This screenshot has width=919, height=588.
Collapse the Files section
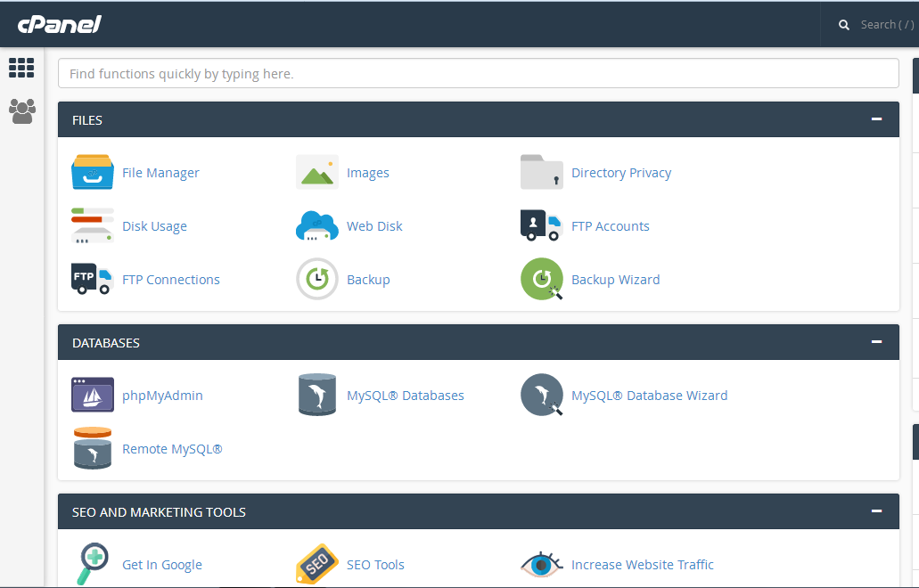click(876, 119)
